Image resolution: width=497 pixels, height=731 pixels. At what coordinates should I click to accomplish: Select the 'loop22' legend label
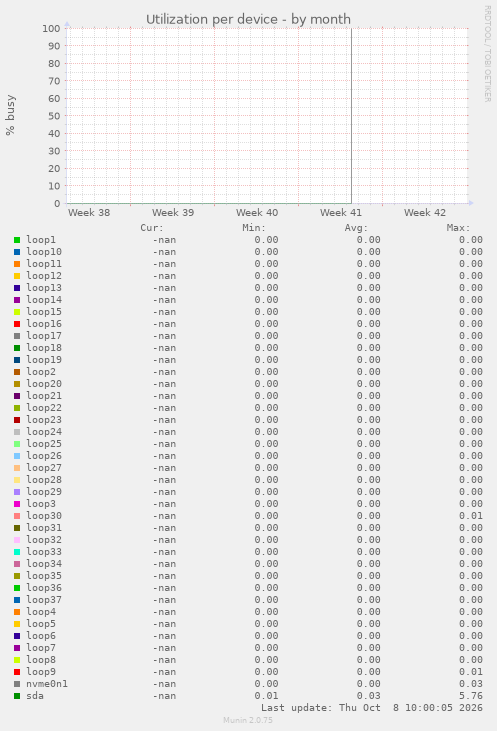point(44,408)
